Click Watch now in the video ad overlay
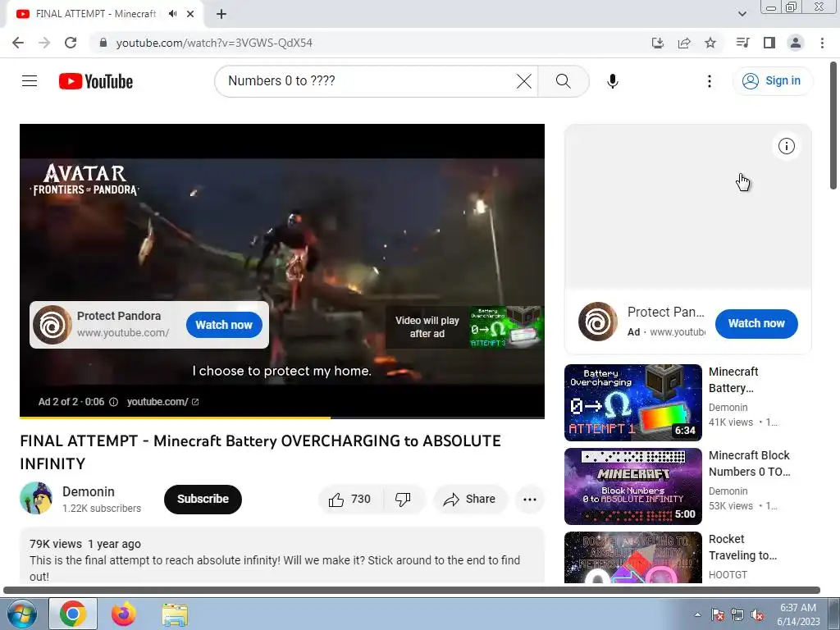Viewport: 840px width, 630px height. pos(224,325)
